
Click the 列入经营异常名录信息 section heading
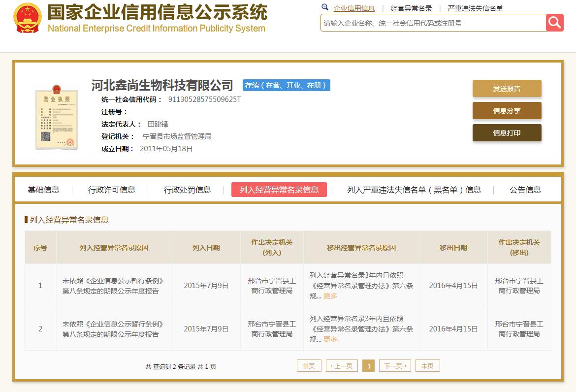coord(69,220)
